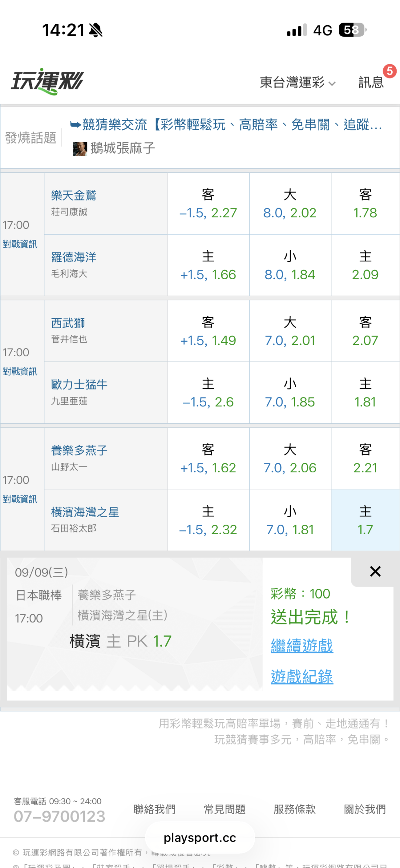
Task: Select the 主 1.7 Yokohama PK option
Action: [365, 520]
